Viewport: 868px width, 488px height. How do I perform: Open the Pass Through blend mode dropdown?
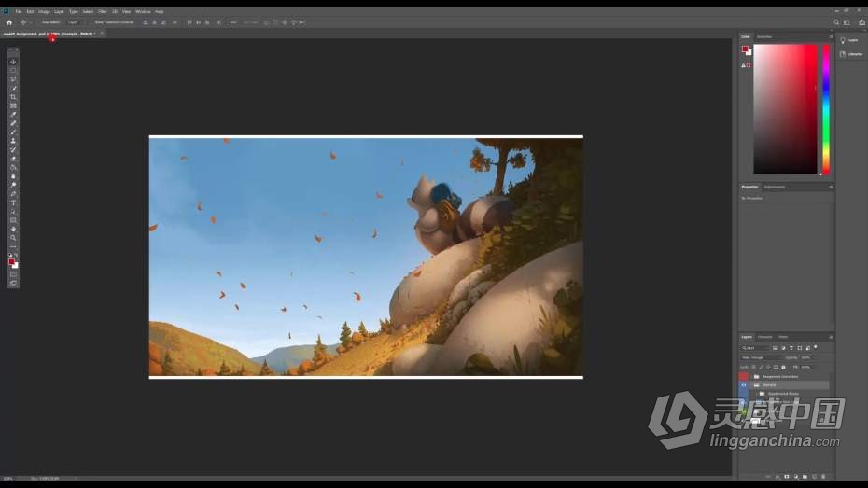762,357
